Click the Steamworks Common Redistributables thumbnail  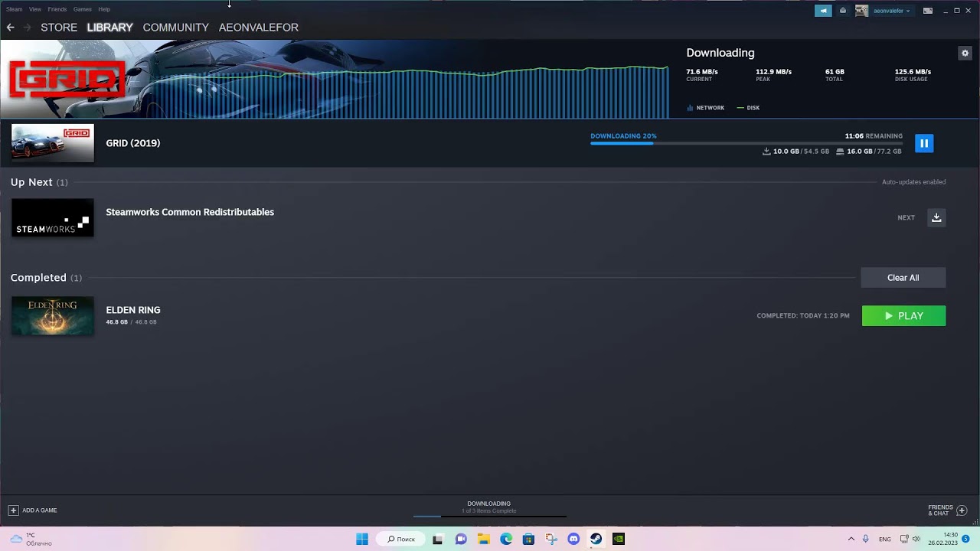pyautogui.click(x=53, y=218)
